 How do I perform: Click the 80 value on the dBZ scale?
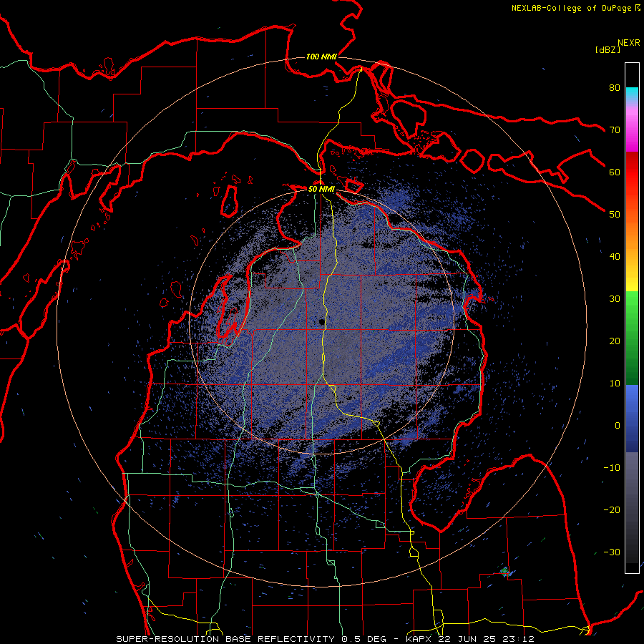[x=615, y=88]
